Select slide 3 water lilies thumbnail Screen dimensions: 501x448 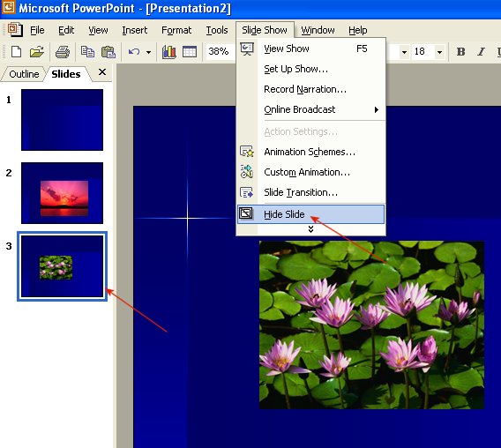click(62, 266)
